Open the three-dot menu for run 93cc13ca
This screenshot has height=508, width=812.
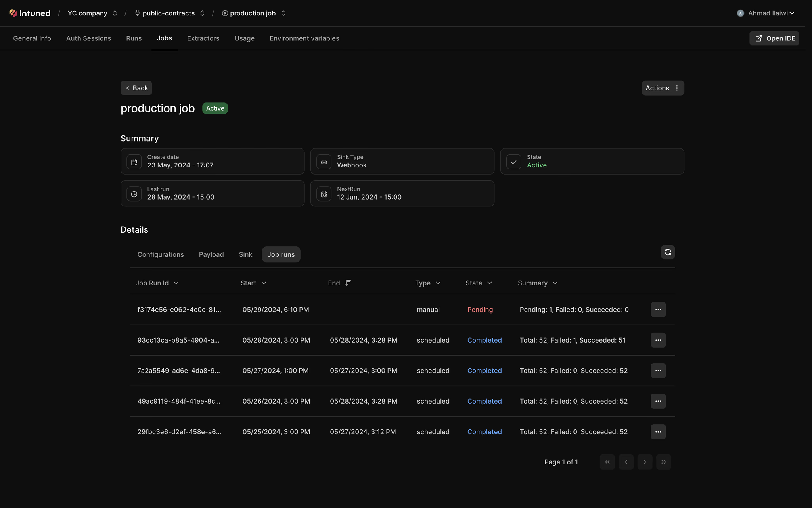coord(658,340)
